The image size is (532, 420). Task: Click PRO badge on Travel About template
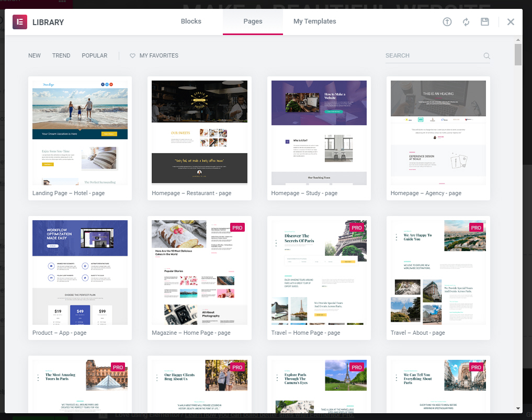(476, 228)
